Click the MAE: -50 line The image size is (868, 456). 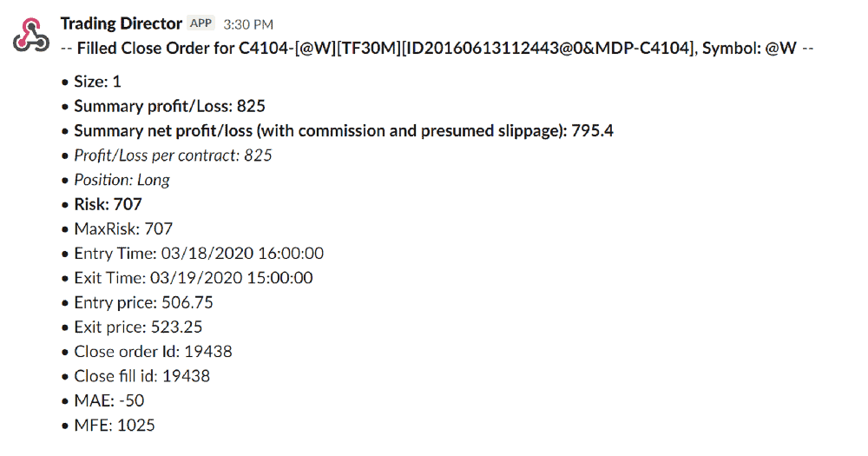[109, 400]
